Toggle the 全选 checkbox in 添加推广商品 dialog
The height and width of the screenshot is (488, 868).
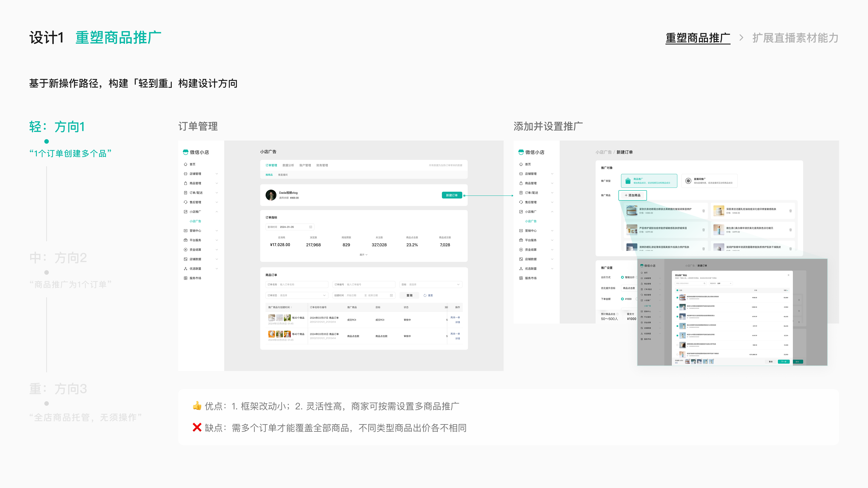coord(677,290)
